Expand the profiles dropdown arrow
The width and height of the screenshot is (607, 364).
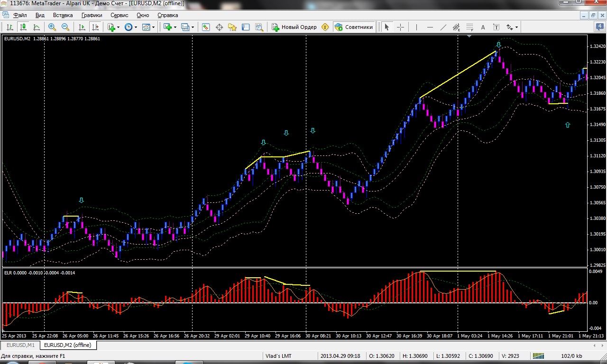(x=193, y=27)
